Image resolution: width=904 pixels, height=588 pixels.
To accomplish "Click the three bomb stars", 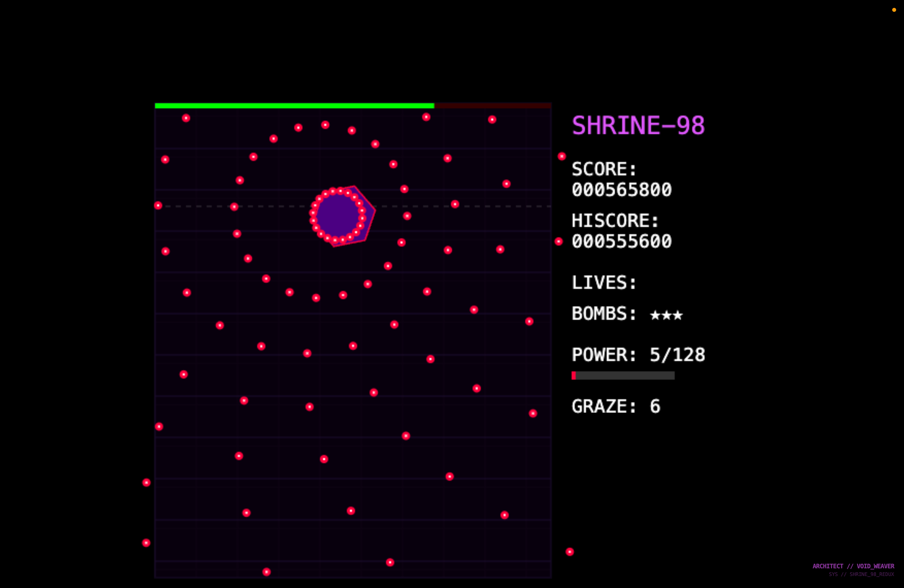I will (x=666, y=315).
